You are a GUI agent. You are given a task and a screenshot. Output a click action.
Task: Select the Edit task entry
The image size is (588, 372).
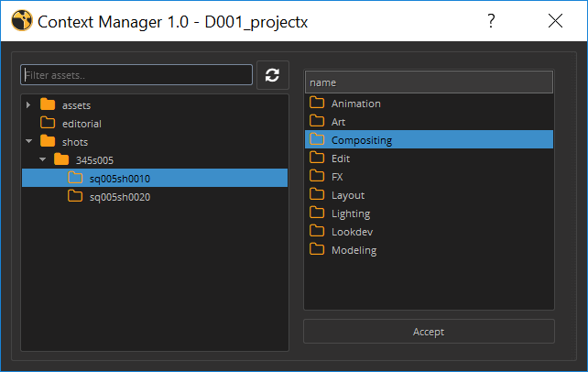341,159
